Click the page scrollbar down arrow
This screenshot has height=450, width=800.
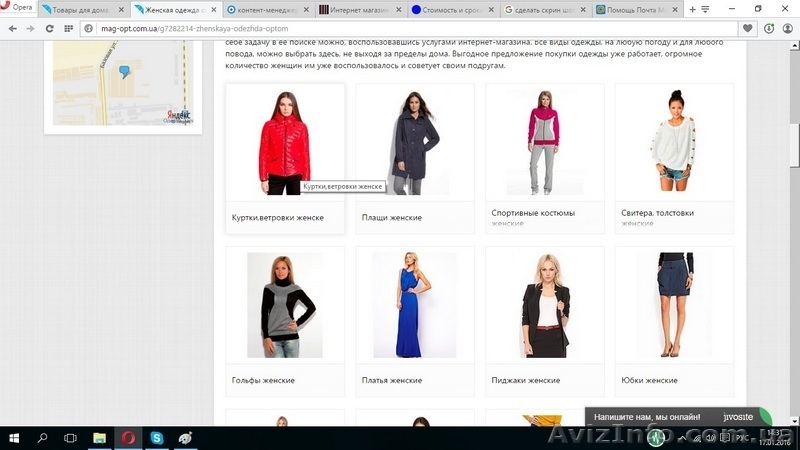[x=795, y=421]
